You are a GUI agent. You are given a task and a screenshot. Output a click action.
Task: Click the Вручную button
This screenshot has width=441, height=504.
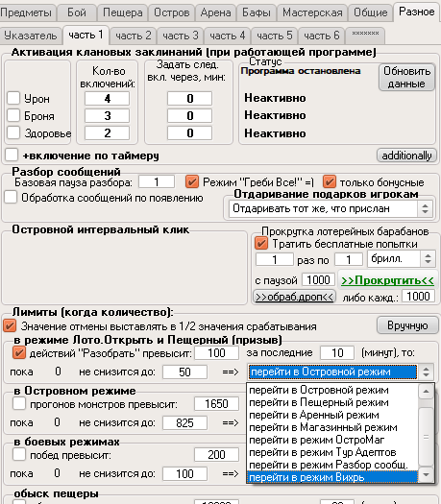pos(407,325)
